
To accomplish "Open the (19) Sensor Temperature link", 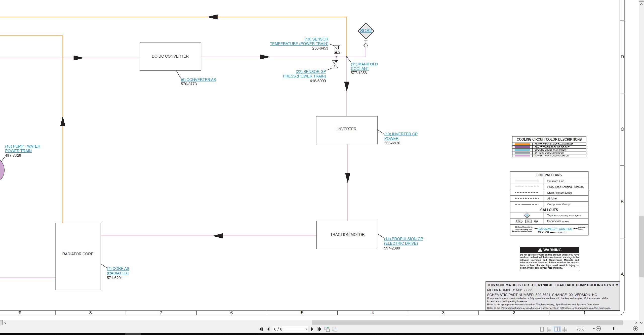I will [x=299, y=41].
